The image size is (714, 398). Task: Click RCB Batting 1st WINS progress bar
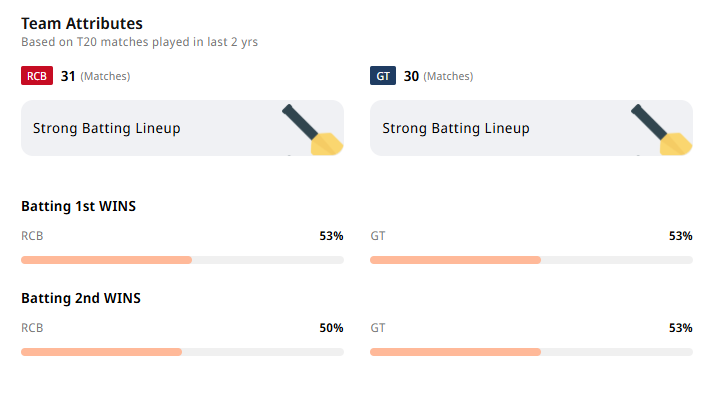tap(182, 260)
